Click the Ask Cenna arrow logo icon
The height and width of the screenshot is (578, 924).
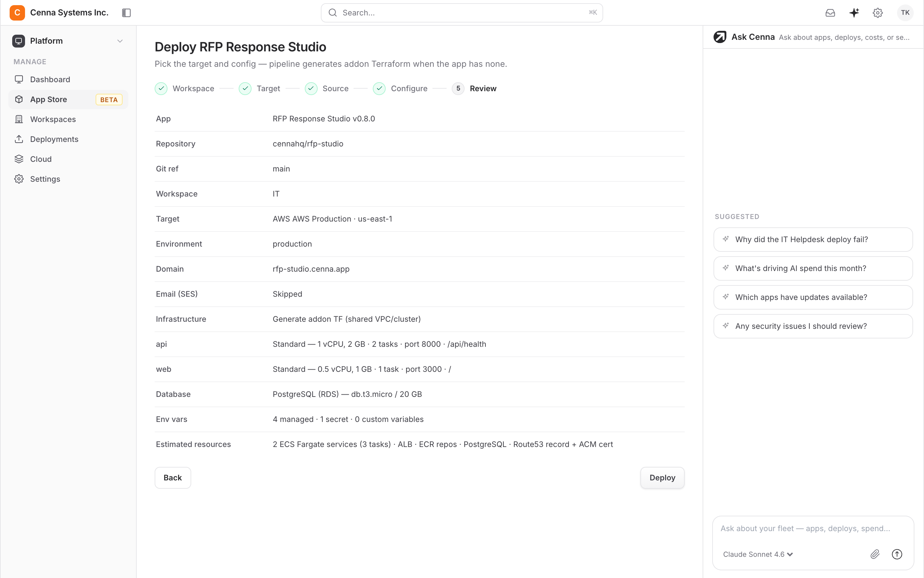[x=720, y=37]
